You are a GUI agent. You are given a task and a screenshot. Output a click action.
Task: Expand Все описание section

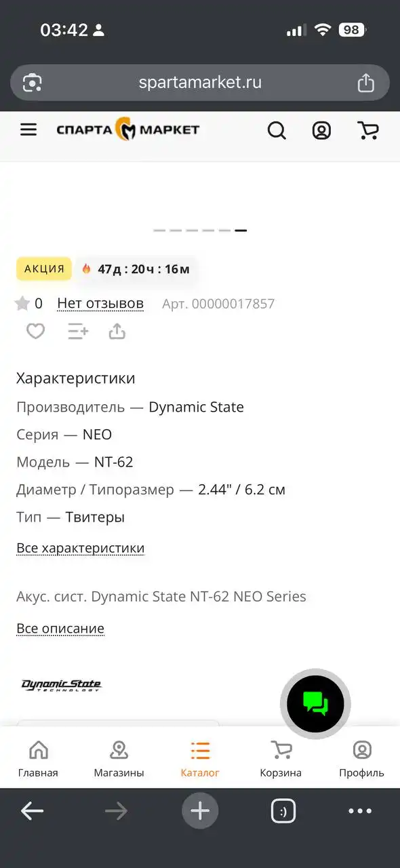tap(60, 628)
